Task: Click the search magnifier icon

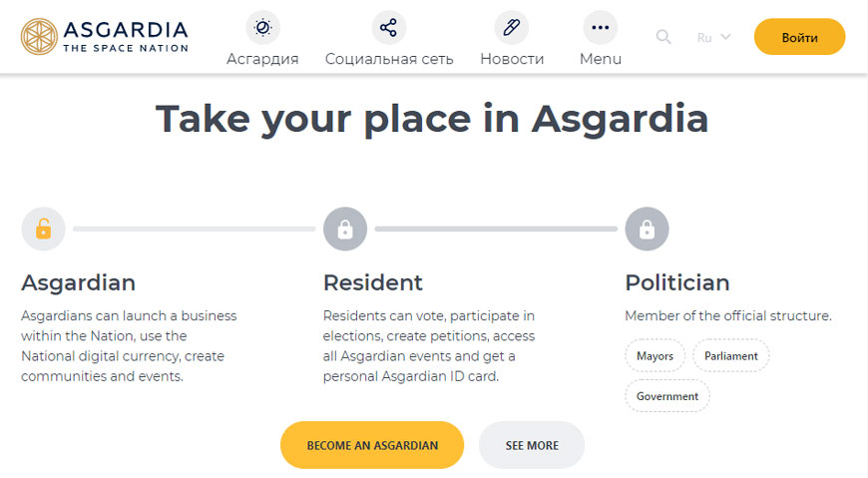Action: [663, 37]
